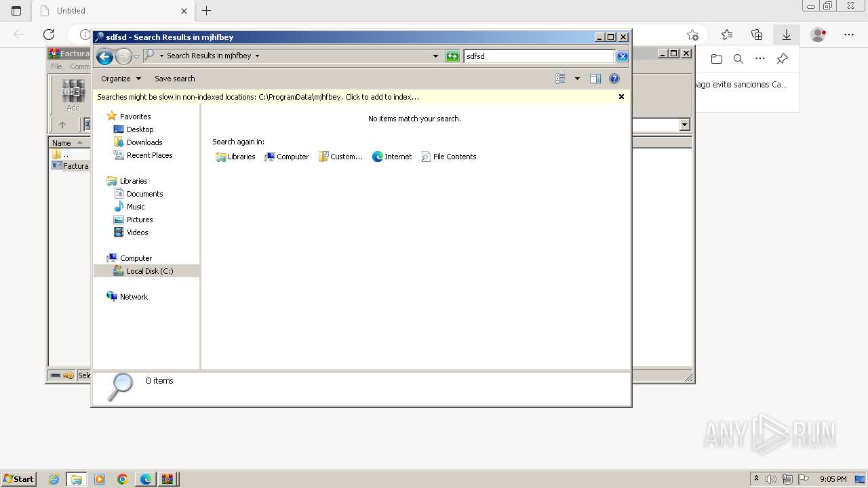Open the Windows Start menu

pos(19,479)
